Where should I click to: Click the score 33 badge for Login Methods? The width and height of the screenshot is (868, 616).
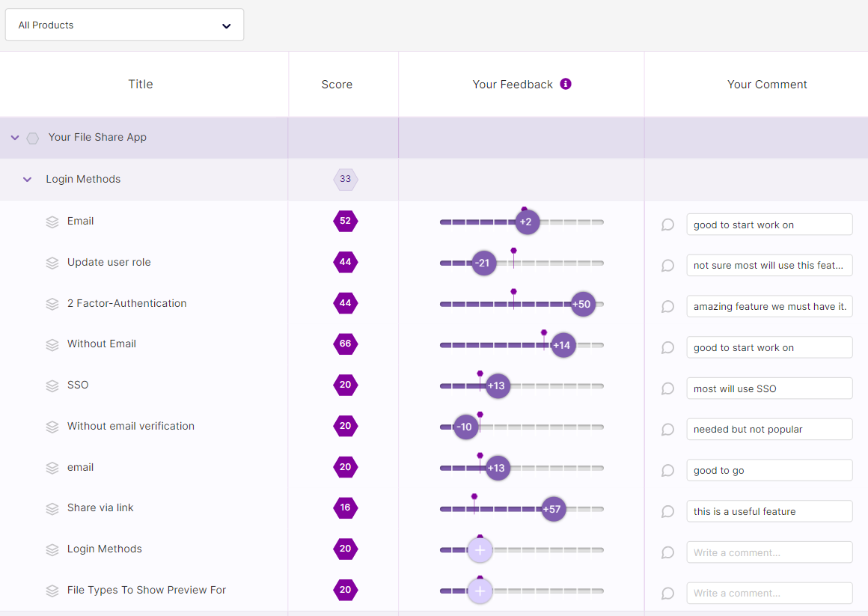pyautogui.click(x=345, y=180)
